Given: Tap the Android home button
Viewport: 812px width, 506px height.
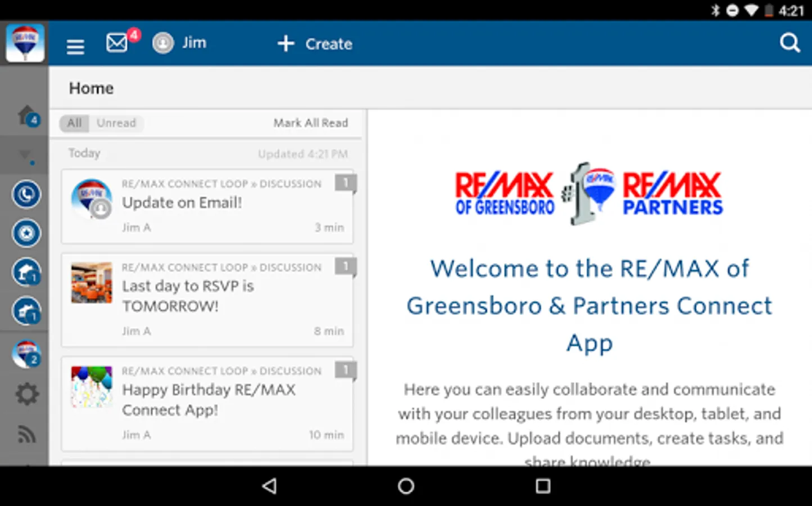Looking at the screenshot, I should pyautogui.click(x=406, y=486).
